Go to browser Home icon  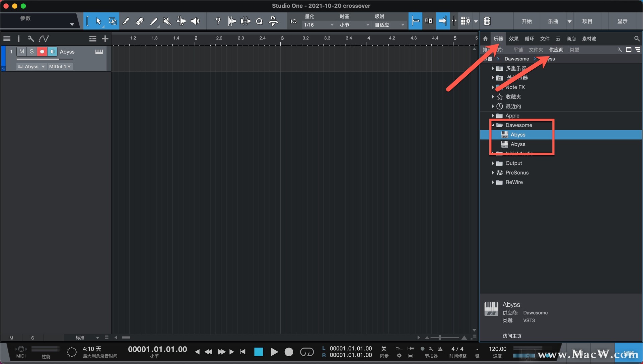pos(485,39)
